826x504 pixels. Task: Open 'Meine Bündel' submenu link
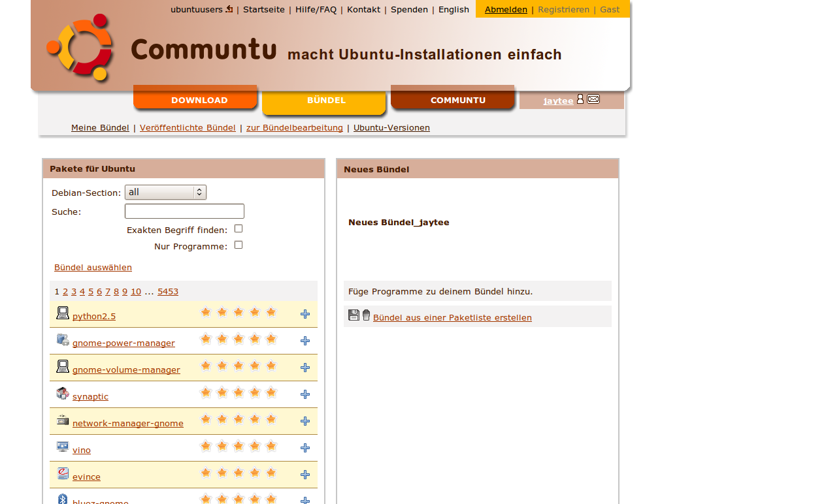[x=100, y=127]
